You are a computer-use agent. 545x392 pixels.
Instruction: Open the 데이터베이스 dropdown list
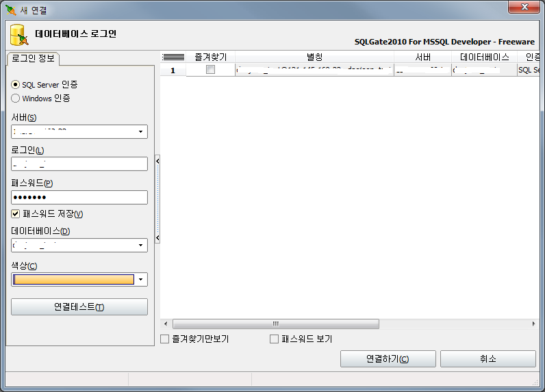point(141,245)
